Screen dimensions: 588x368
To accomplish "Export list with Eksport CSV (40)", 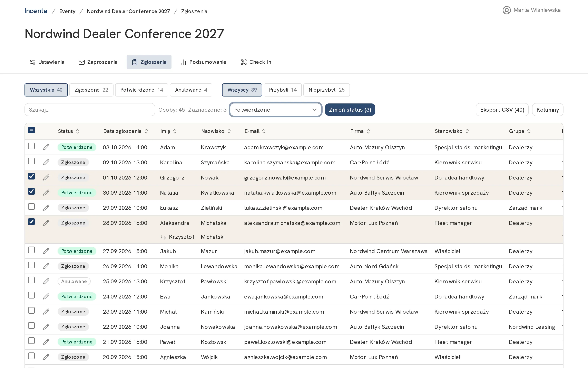I will pyautogui.click(x=502, y=110).
